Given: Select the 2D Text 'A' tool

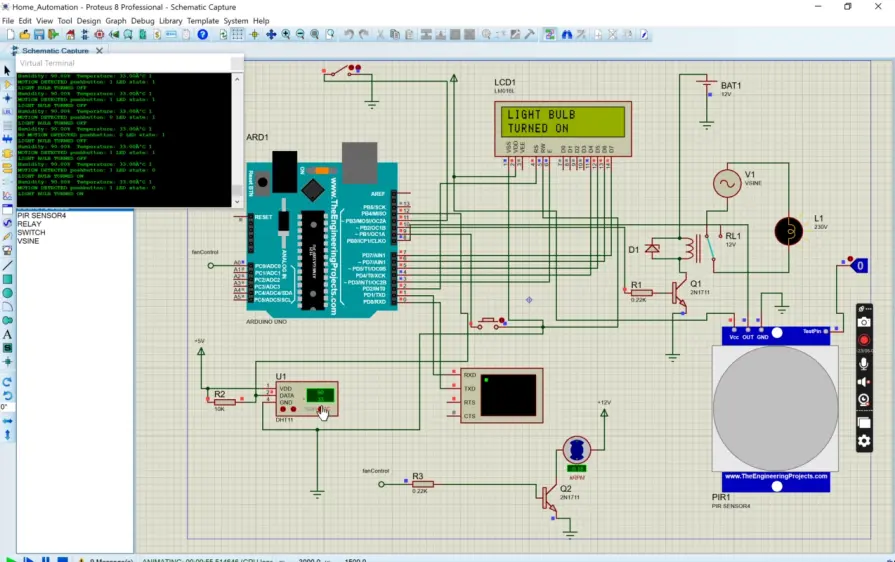Looking at the screenshot, I should 7,334.
